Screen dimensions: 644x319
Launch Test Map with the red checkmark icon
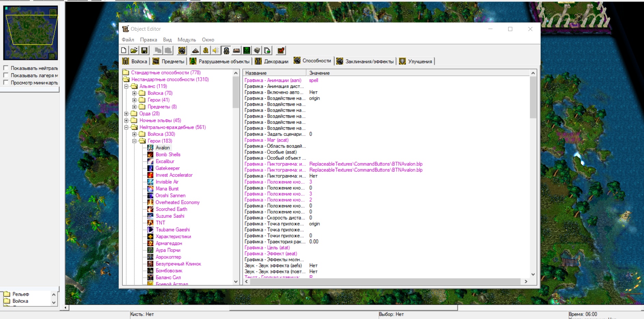click(x=281, y=50)
